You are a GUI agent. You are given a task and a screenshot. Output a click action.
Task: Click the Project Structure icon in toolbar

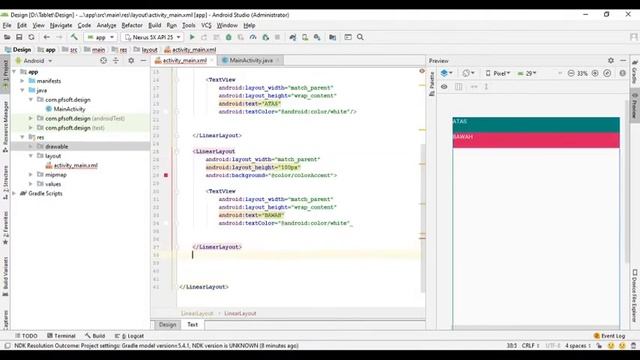(333, 37)
